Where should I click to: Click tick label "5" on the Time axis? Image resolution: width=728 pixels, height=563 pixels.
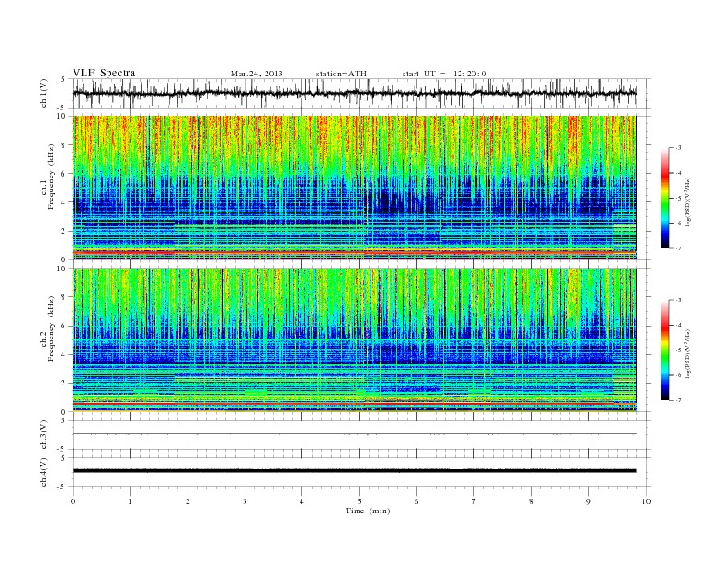[359, 501]
